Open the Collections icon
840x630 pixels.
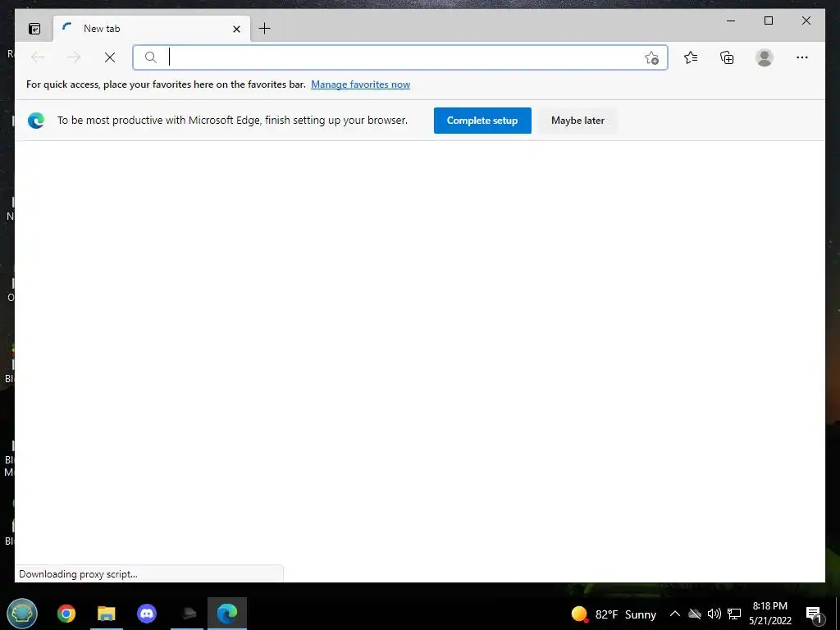727,57
